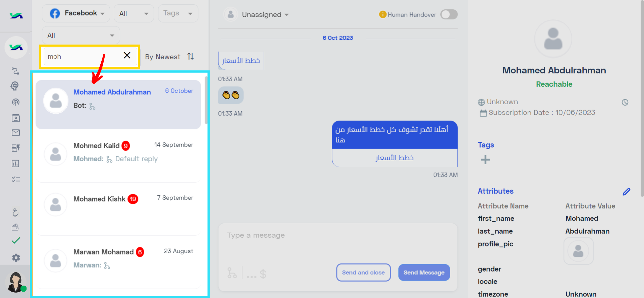The width and height of the screenshot is (644, 298).
Task: Enable the Human Handover toggle
Action: pyautogui.click(x=449, y=14)
